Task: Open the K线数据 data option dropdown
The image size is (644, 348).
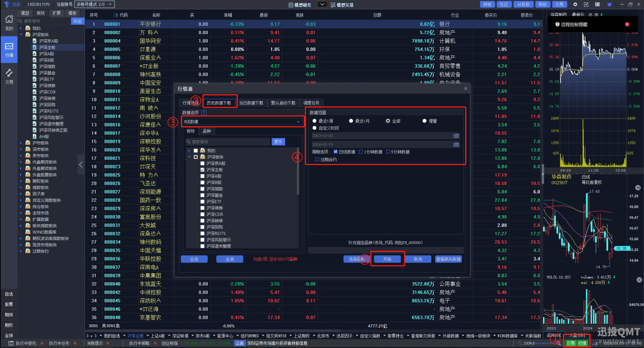Action: [242, 122]
